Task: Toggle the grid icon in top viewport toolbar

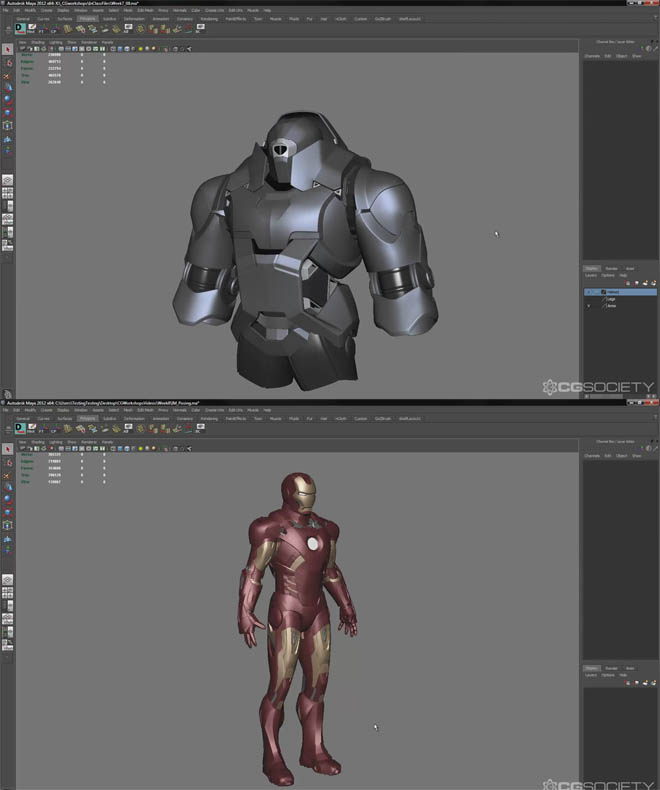Action: [61, 49]
